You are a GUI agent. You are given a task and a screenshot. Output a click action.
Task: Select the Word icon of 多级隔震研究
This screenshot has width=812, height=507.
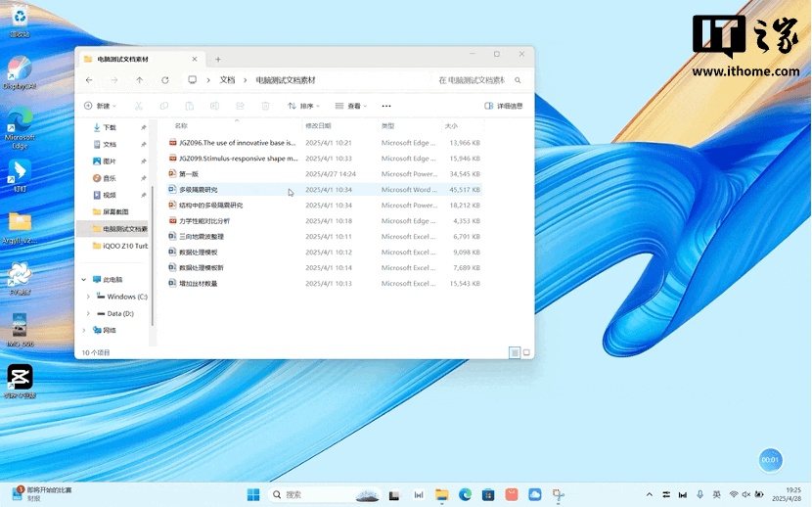point(172,190)
